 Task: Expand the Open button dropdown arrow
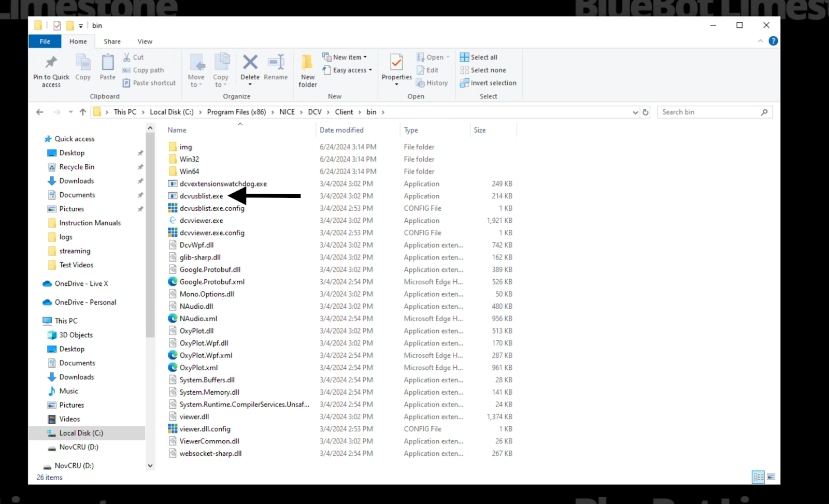coord(448,57)
